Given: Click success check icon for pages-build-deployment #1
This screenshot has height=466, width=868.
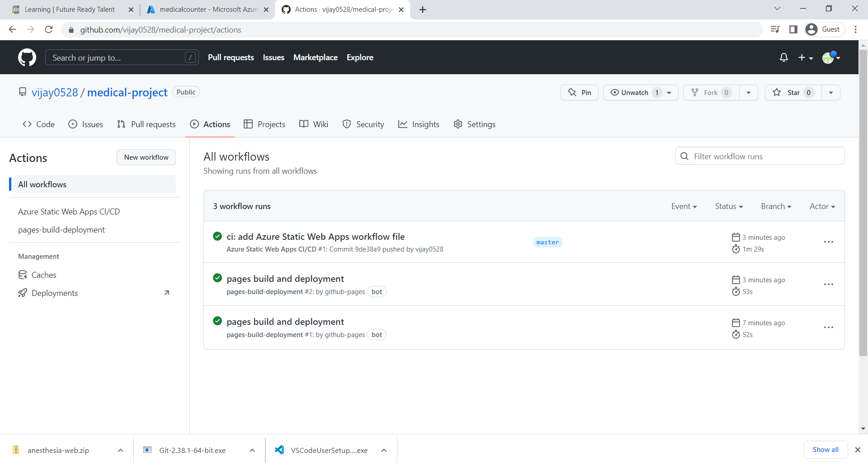Looking at the screenshot, I should 217,321.
